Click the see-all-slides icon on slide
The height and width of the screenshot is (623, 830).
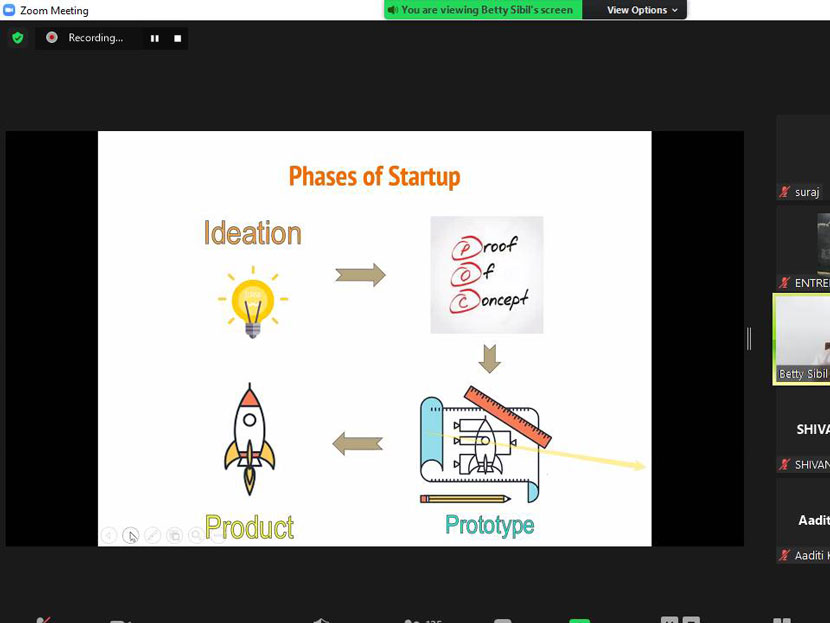[174, 536]
